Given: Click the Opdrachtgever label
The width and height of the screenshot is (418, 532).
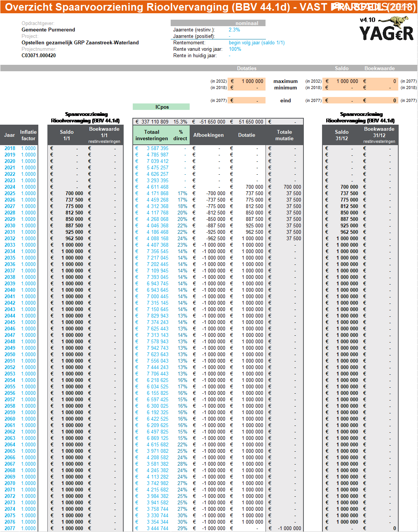Looking at the screenshot, I should click(x=38, y=23).
